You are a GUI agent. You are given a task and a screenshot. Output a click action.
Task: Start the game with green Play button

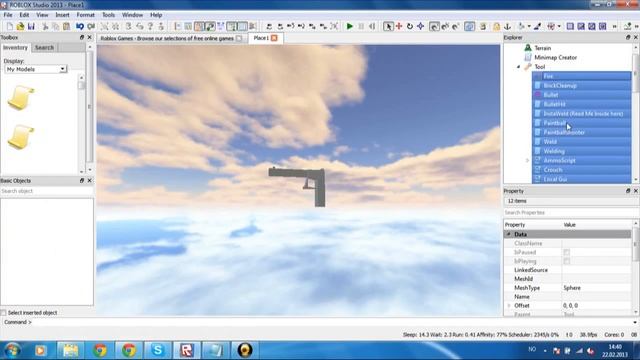coord(350,27)
